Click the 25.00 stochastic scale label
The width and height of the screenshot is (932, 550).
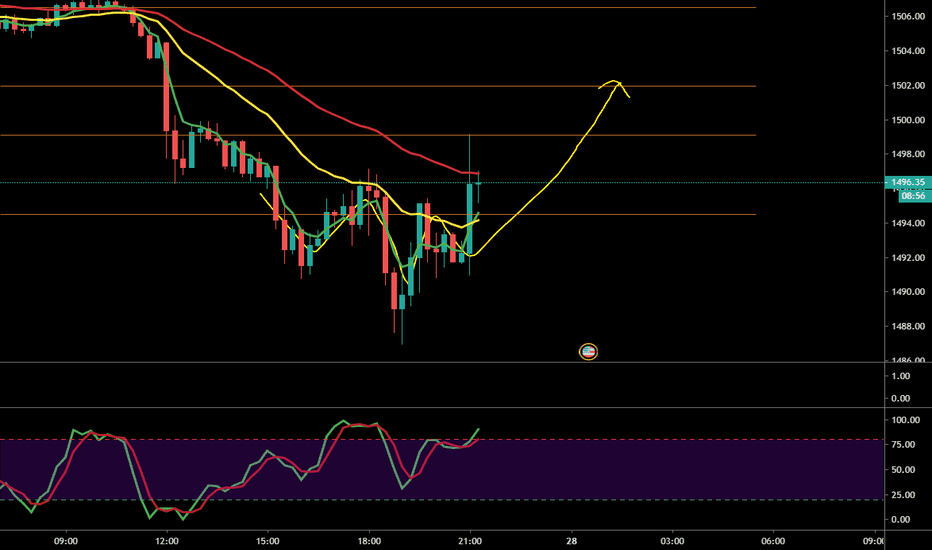tap(903, 495)
